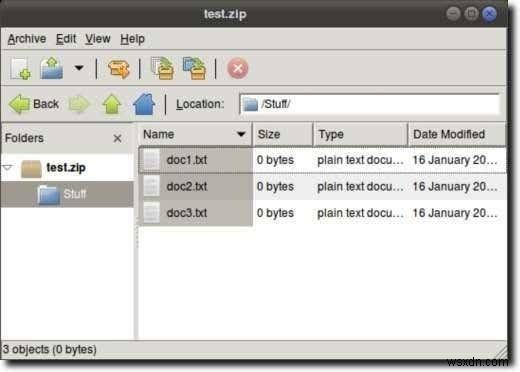This screenshot has width=520, height=372.
Task: Sort by the Name column header
Action: (195, 134)
